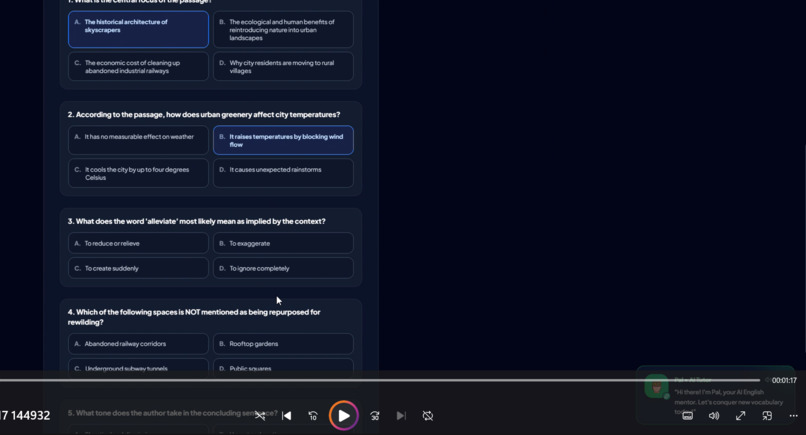Image resolution: width=806 pixels, height=435 pixels.
Task: Click question 2 text about urban greenery
Action: [x=204, y=114]
